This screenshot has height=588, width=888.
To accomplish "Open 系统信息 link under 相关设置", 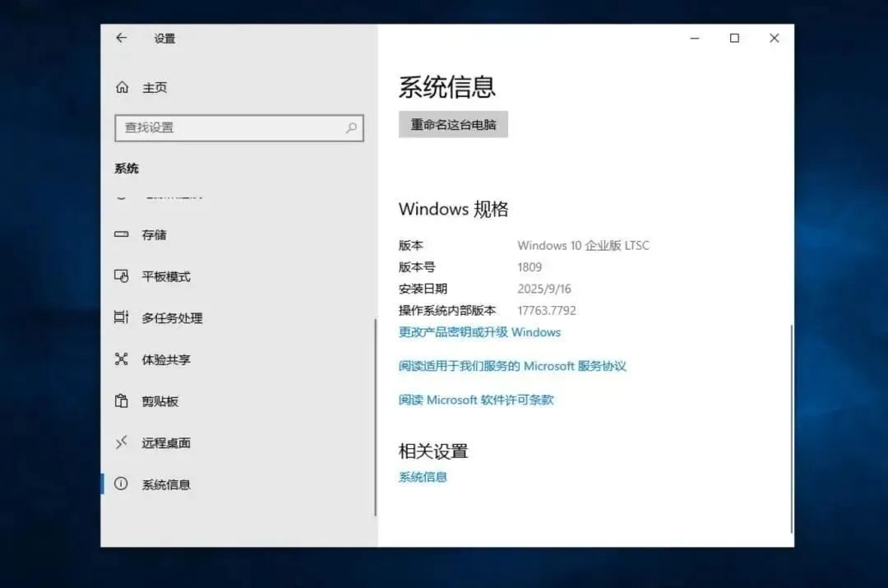I will click(423, 477).
